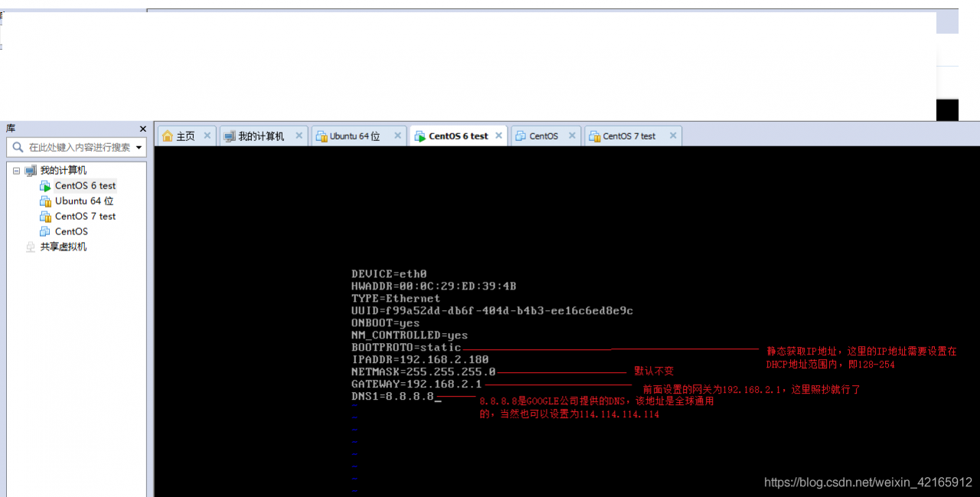Select CentOS 6 test in library tree

click(x=85, y=185)
